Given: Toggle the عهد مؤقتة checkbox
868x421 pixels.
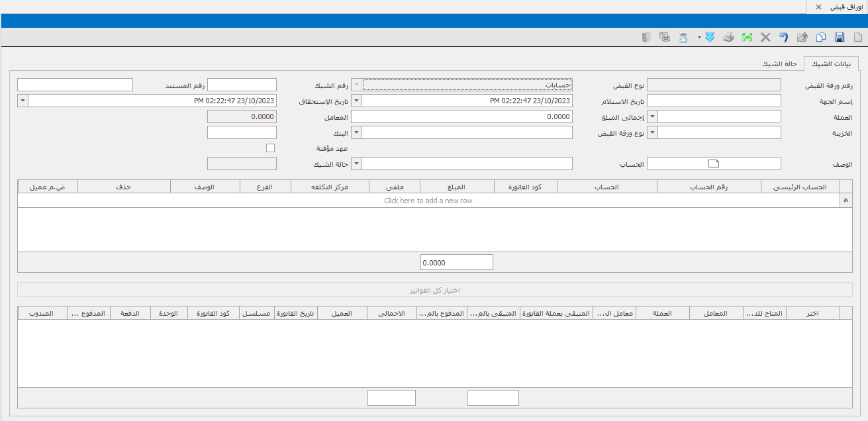Looking at the screenshot, I should click(270, 148).
